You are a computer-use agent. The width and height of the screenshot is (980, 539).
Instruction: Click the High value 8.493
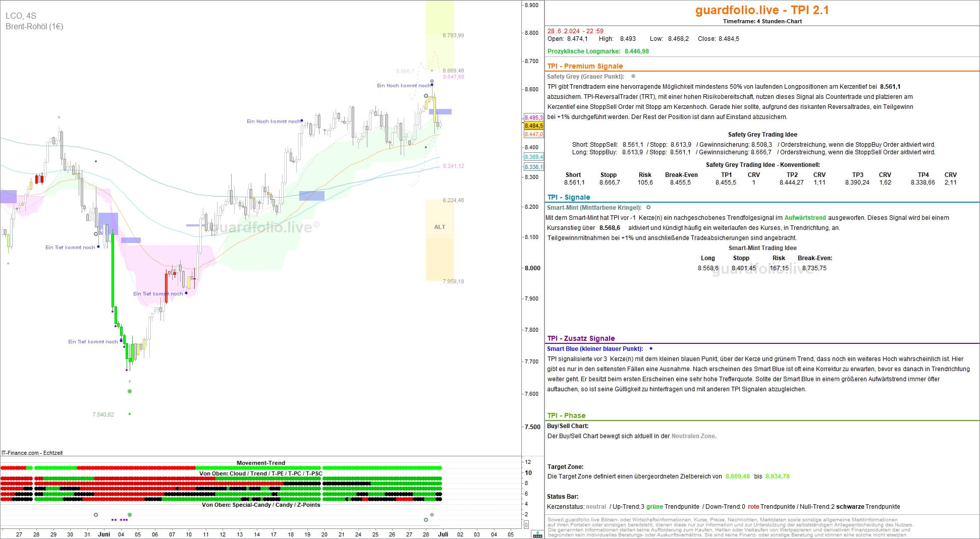pyautogui.click(x=628, y=39)
